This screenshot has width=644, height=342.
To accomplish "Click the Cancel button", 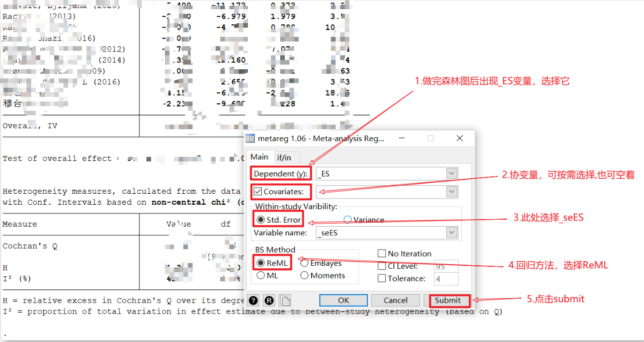I will coord(396,300).
